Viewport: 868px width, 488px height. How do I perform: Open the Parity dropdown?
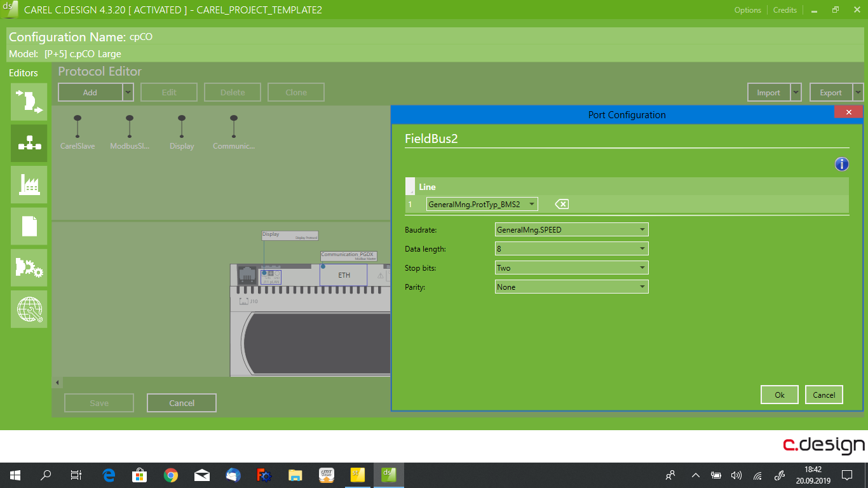pos(572,287)
